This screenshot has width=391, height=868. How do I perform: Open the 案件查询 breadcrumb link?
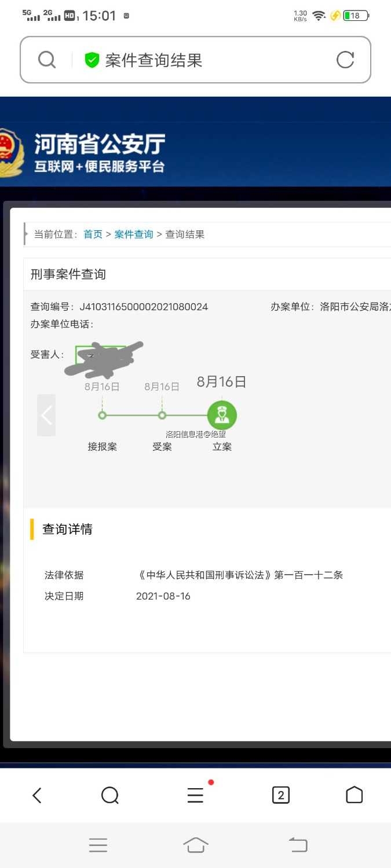point(134,234)
